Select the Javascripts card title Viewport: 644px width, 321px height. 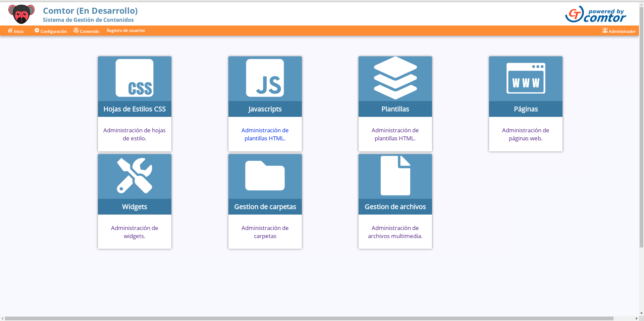click(265, 109)
